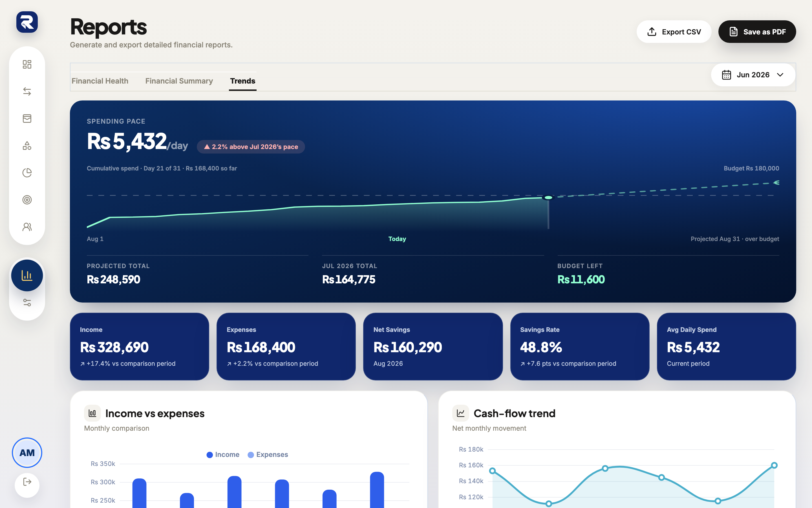Screen dimensions: 812x508
Task: Select the Trends tab
Action: [x=242, y=81]
